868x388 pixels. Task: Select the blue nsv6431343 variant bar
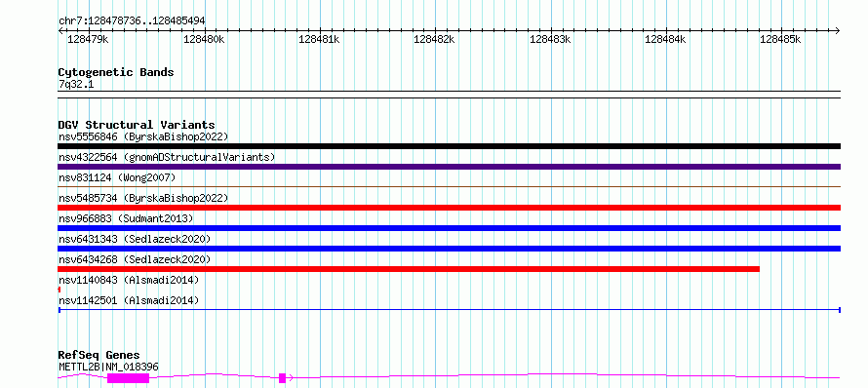pos(449,249)
